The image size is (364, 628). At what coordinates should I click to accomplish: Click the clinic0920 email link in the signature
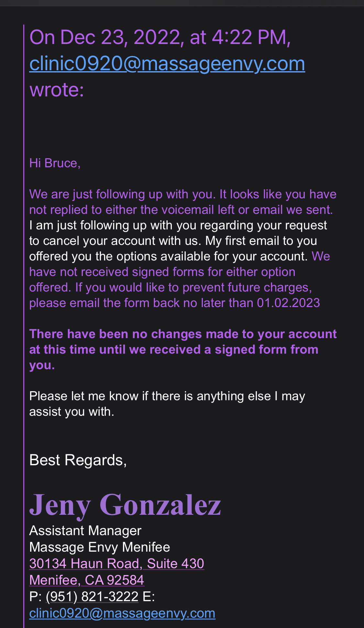(122, 613)
